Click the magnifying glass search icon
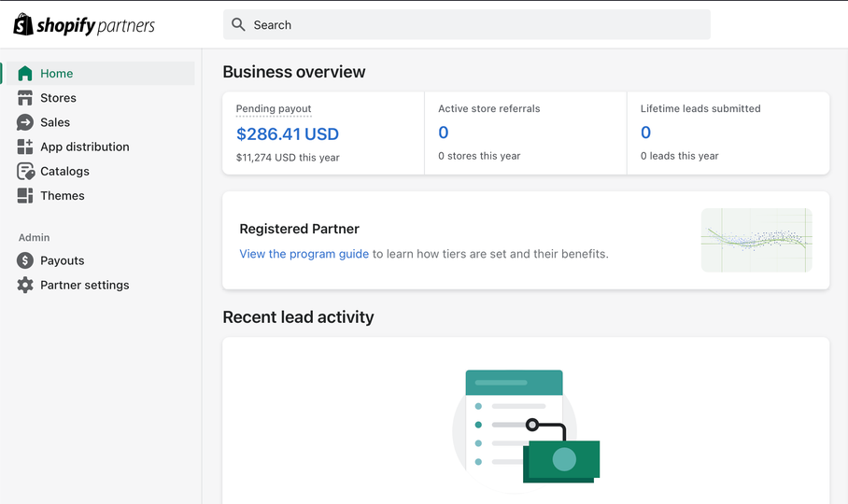Viewport: 848px width, 504px height. 238,24
